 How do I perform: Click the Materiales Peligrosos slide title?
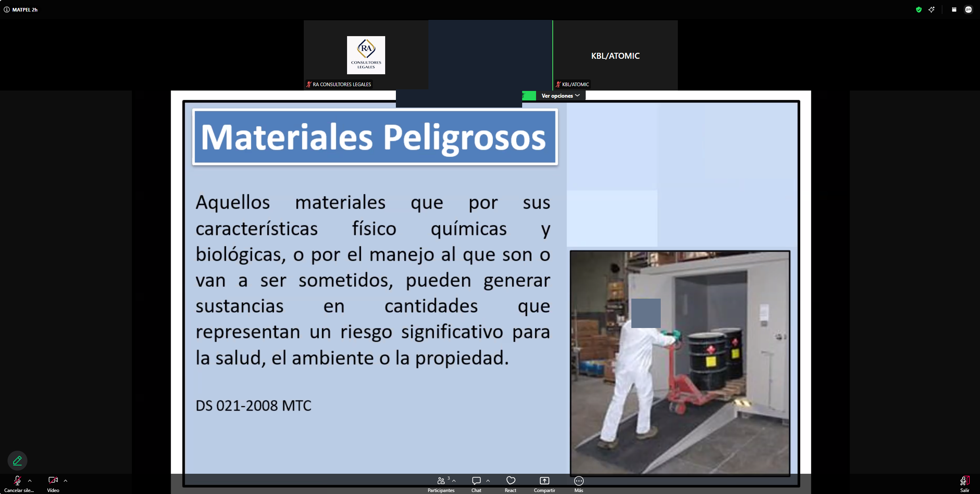tap(375, 137)
